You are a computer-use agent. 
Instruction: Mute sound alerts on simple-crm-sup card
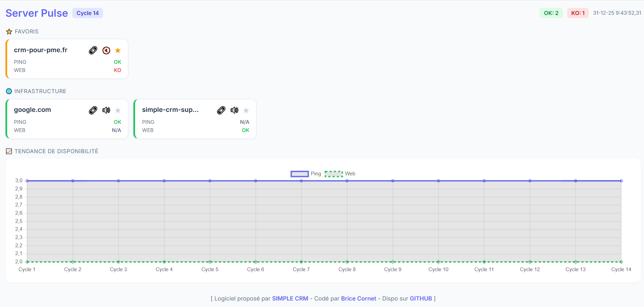[234, 110]
